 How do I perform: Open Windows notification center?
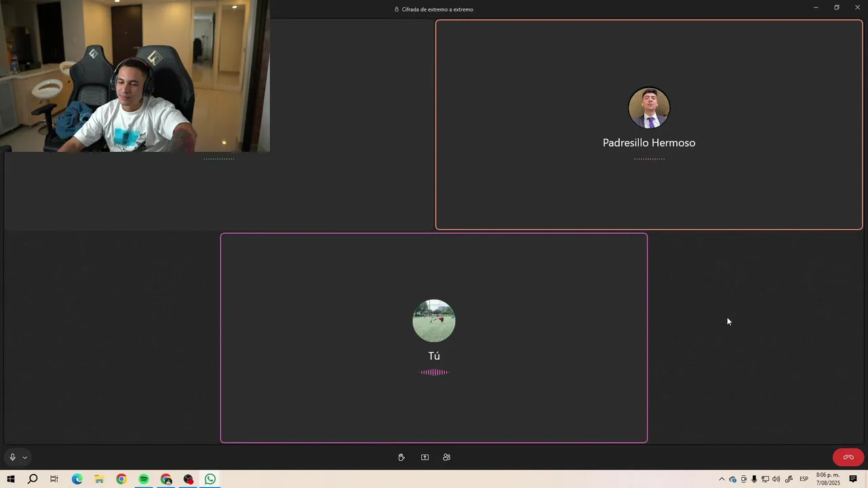tap(853, 479)
